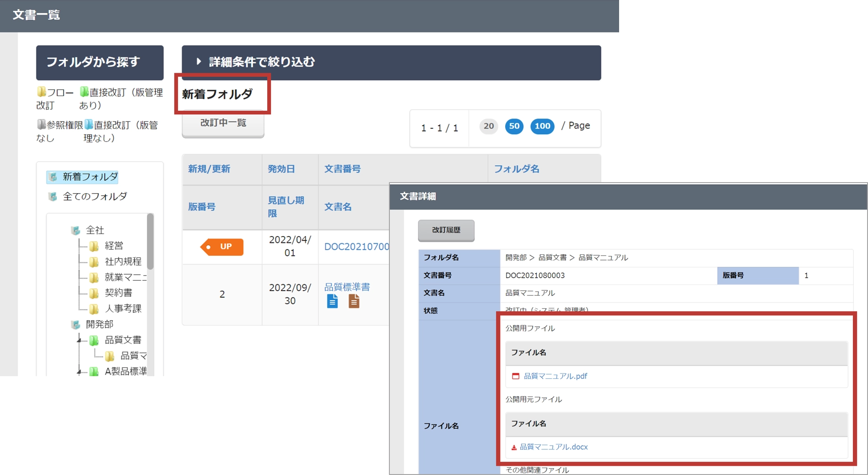Collapse the 品質文書 tree node
This screenshot has height=475, width=868.
(79, 340)
